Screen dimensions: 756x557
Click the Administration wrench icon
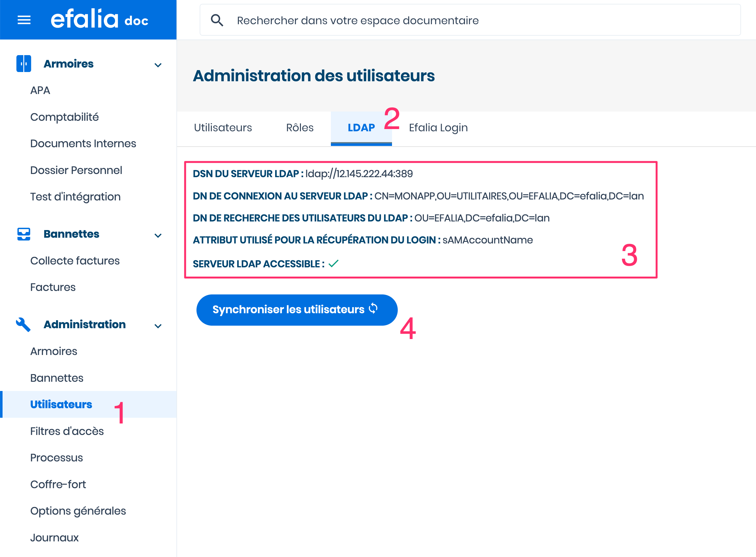point(23,324)
